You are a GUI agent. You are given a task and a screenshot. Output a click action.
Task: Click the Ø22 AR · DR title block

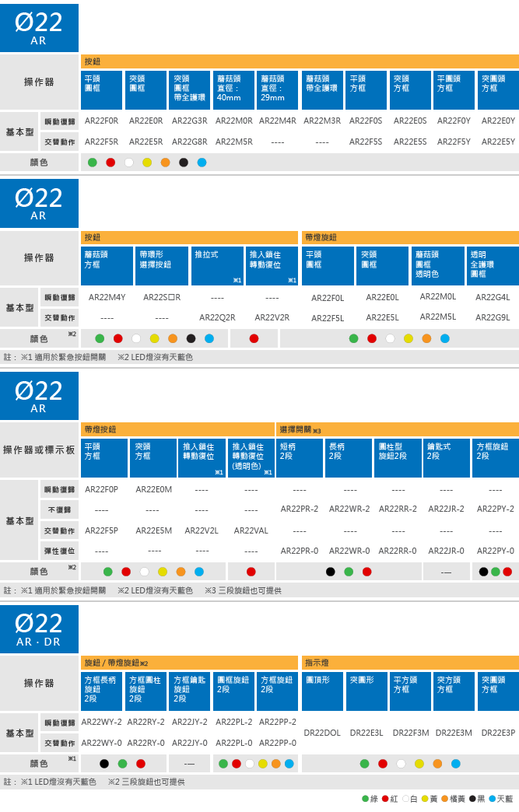coord(39,629)
